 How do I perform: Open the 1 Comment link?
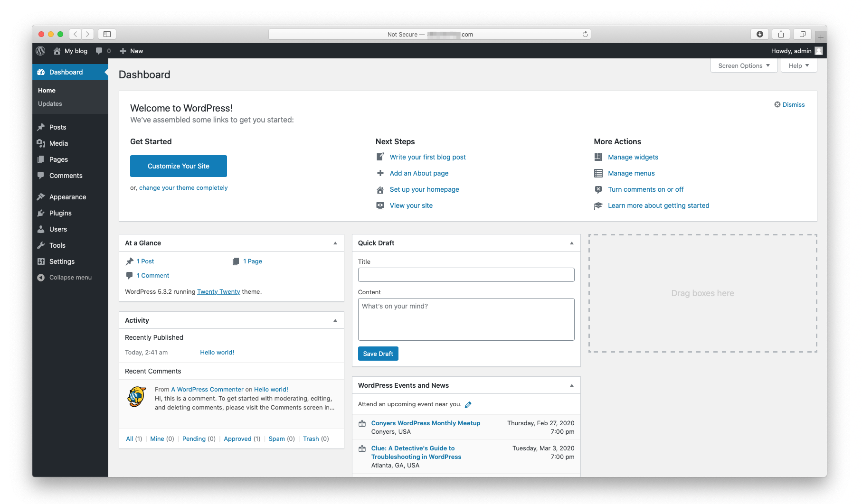point(153,276)
